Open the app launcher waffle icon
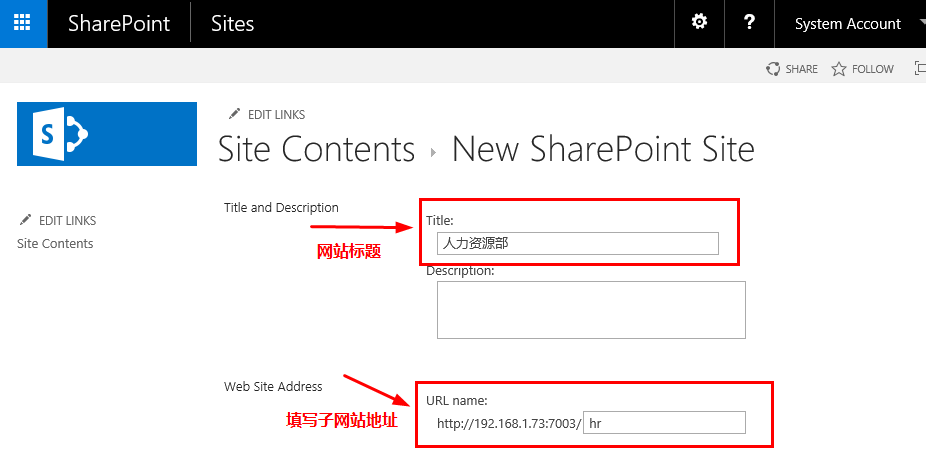This screenshot has height=456, width=926. (x=23, y=24)
